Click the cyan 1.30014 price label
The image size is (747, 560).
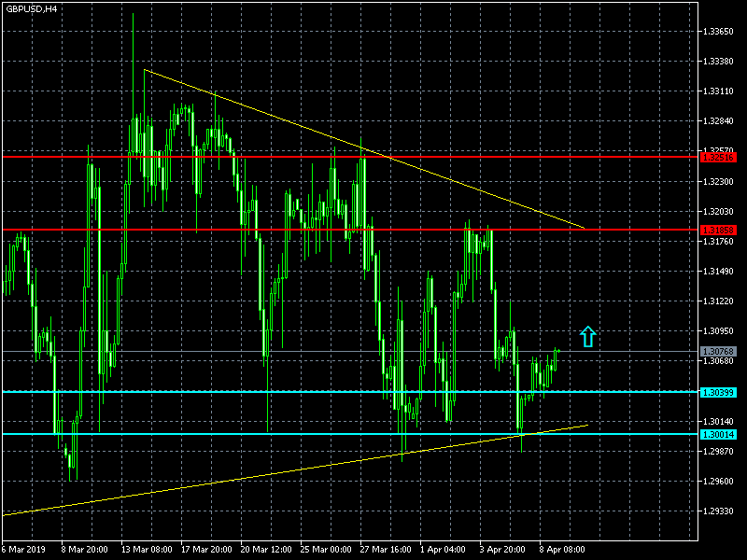(718, 434)
